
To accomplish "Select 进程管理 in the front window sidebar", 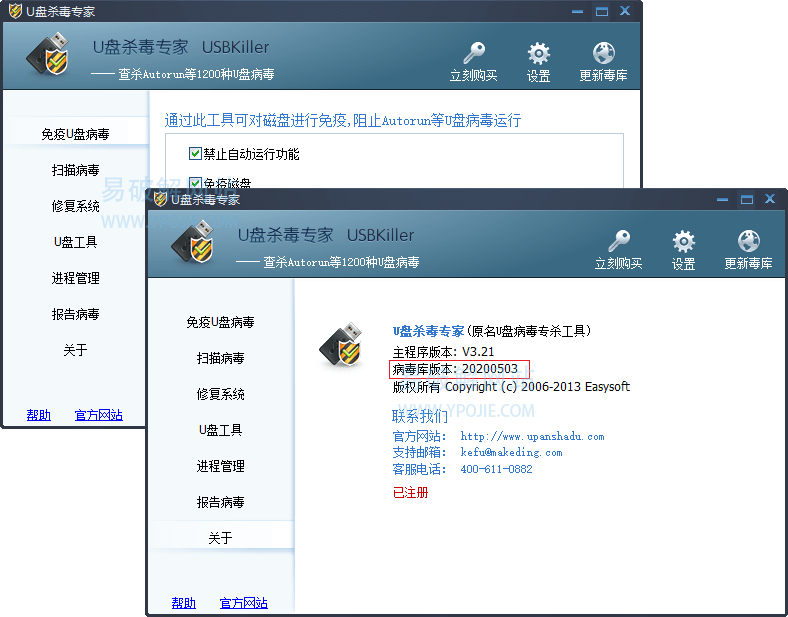I will point(220,466).
